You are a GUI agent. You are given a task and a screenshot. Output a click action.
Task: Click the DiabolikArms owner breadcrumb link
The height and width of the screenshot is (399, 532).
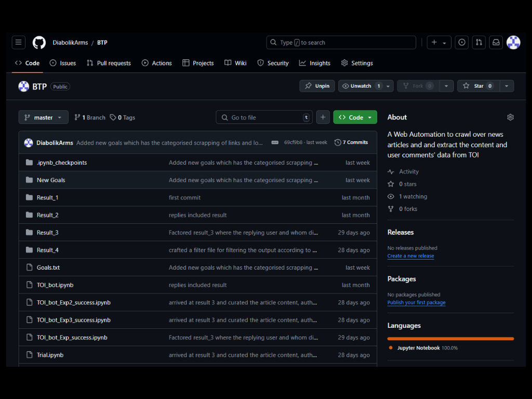70,43
